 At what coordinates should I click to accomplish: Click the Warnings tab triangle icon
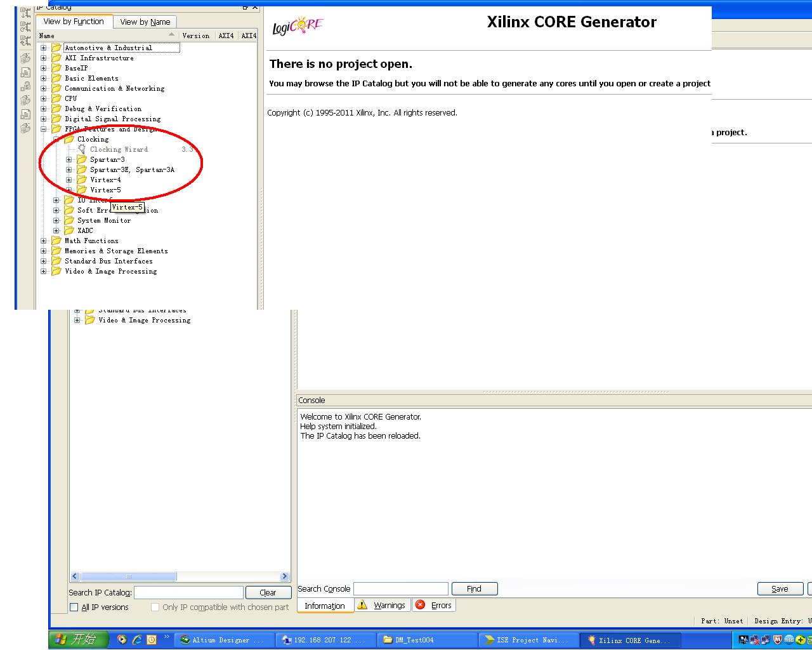tap(362, 605)
